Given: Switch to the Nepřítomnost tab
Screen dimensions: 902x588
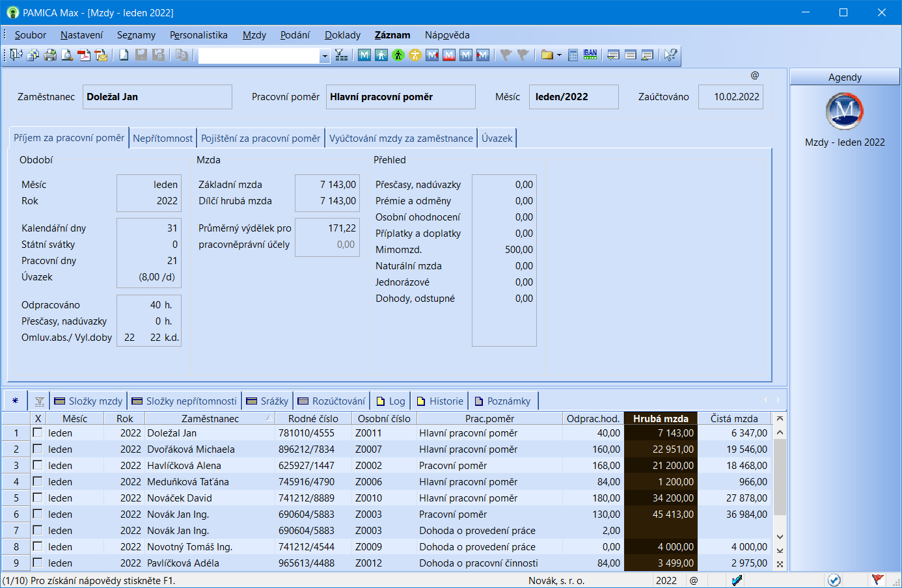Looking at the screenshot, I should [x=163, y=138].
